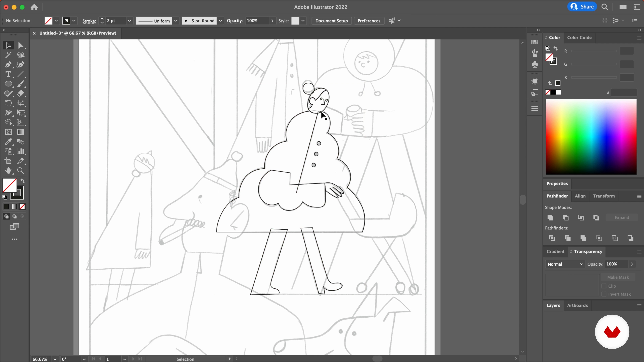This screenshot has height=362, width=644.
Task: Activate the Free Transform tool
Action: click(20, 113)
